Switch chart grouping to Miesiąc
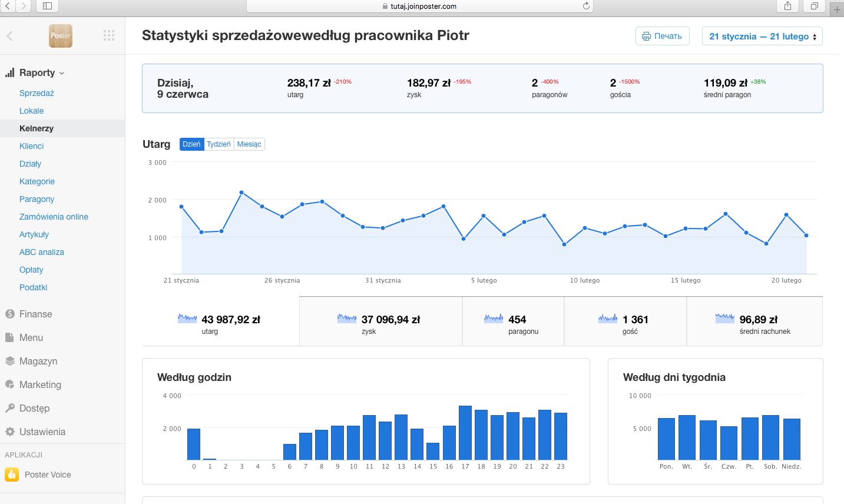The width and height of the screenshot is (844, 504). coord(249,144)
